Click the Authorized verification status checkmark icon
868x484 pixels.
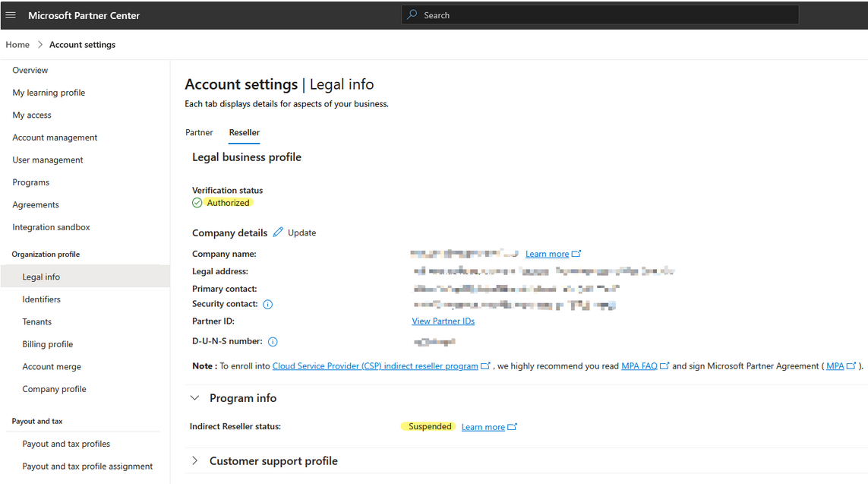(x=197, y=203)
